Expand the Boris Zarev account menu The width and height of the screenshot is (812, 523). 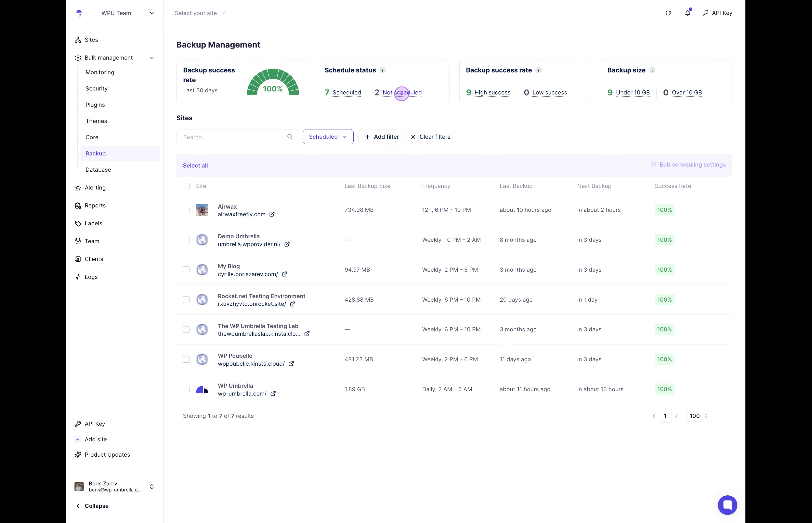click(x=152, y=487)
